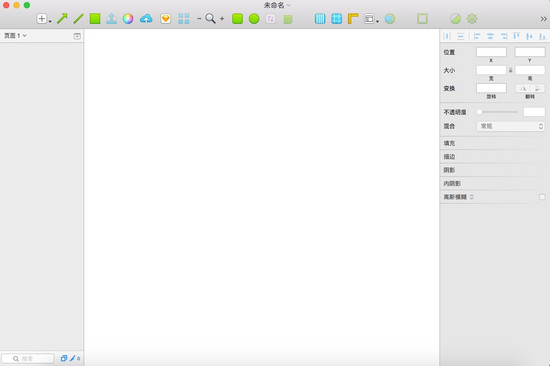This screenshot has width=550, height=366.
Task: Select the green circle oval tool
Action: pos(254,19)
